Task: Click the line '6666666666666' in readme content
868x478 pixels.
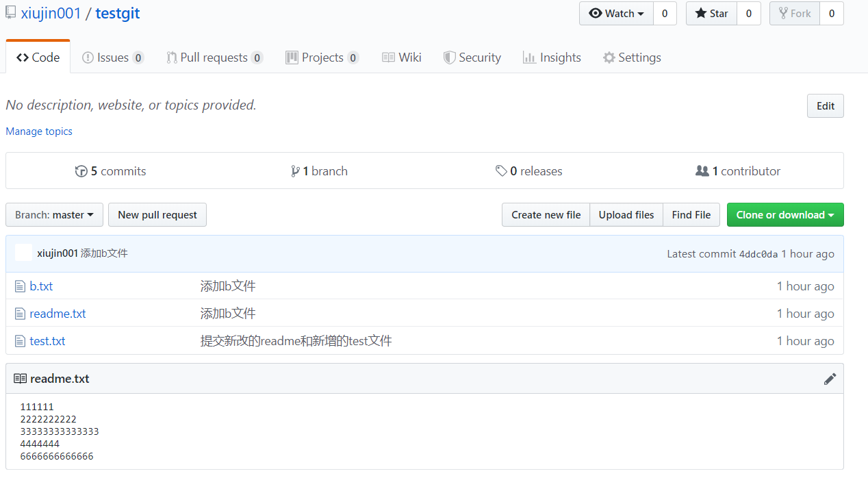Action: click(x=57, y=456)
